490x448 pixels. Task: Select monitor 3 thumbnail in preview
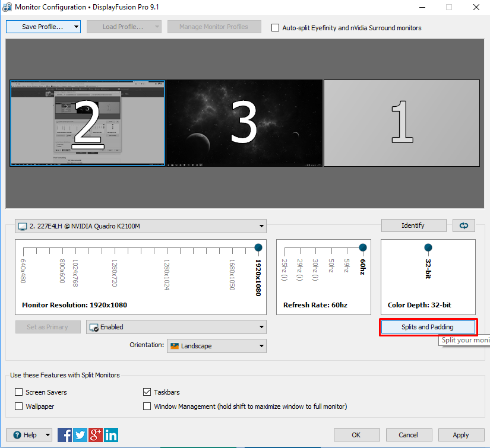click(x=244, y=123)
